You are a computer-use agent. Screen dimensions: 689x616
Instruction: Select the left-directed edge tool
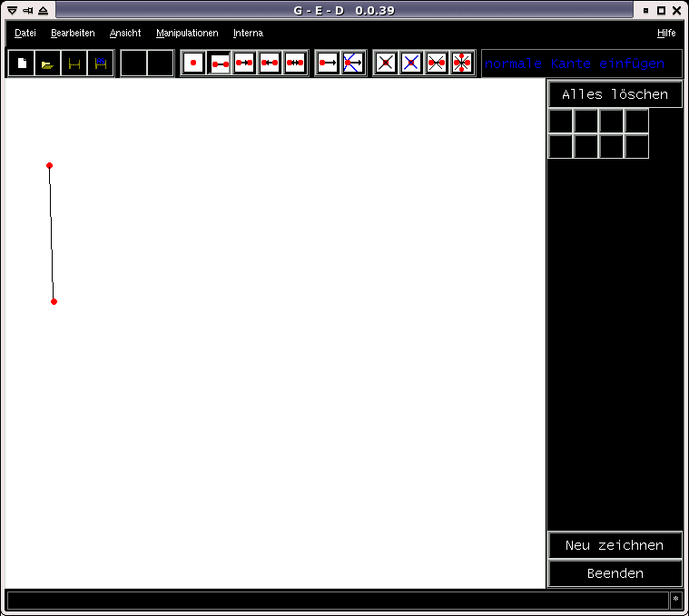270,63
